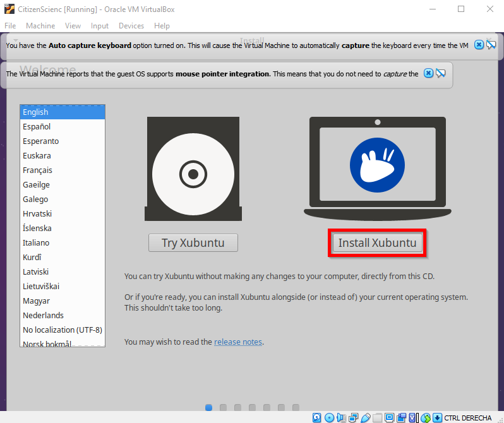Open the View menu
This screenshot has width=504, height=423.
click(x=73, y=26)
